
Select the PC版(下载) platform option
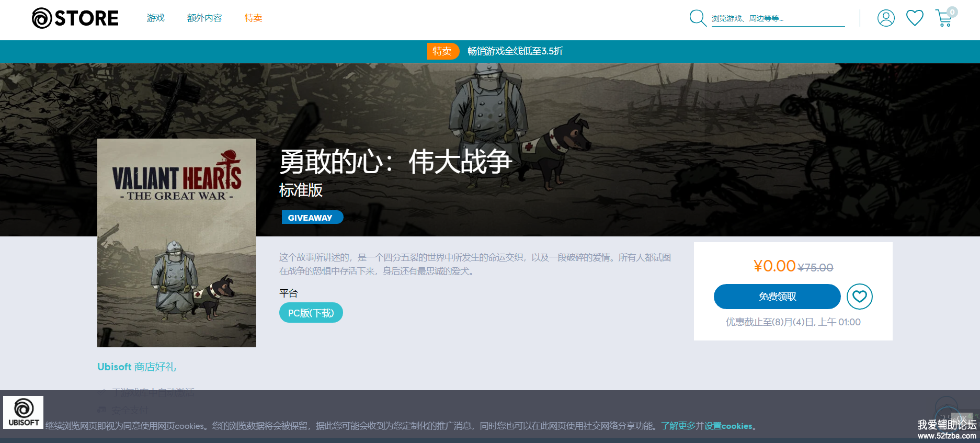(x=311, y=313)
